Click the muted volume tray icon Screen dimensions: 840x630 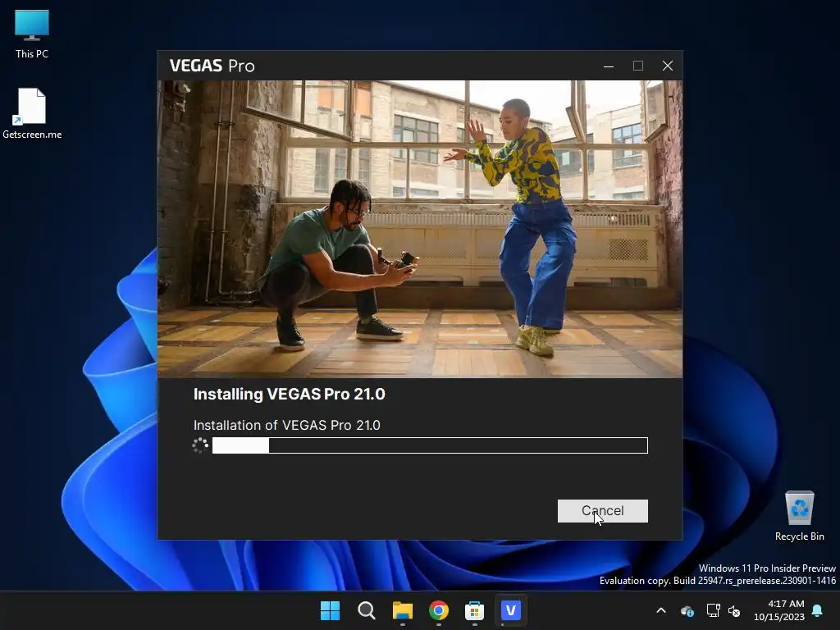pos(734,610)
